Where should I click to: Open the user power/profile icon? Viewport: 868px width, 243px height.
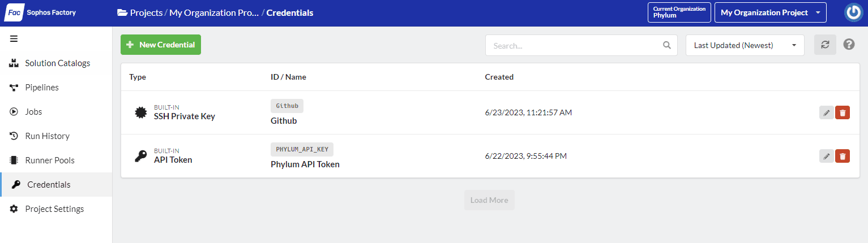pos(854,12)
